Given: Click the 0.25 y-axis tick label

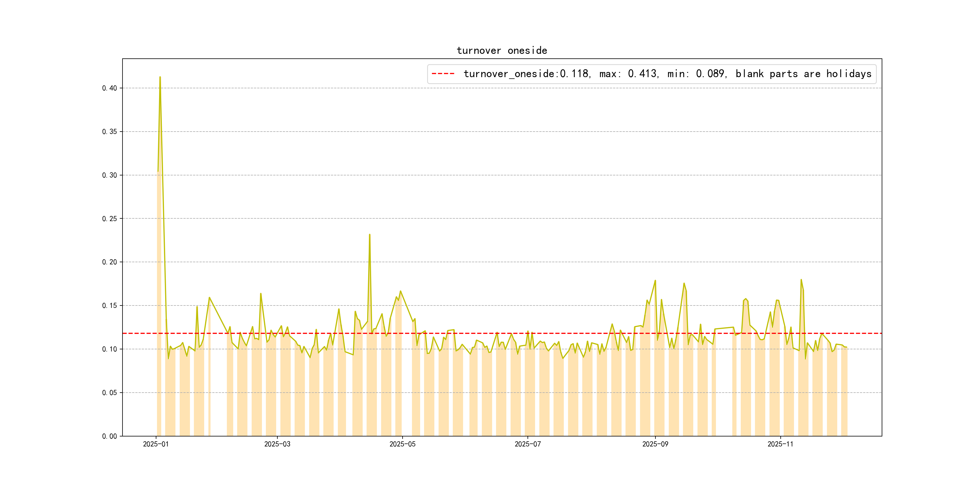Looking at the screenshot, I should [109, 219].
